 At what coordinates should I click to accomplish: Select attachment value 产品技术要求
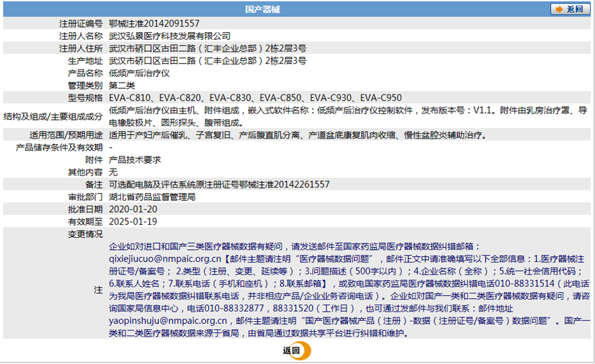coord(134,160)
